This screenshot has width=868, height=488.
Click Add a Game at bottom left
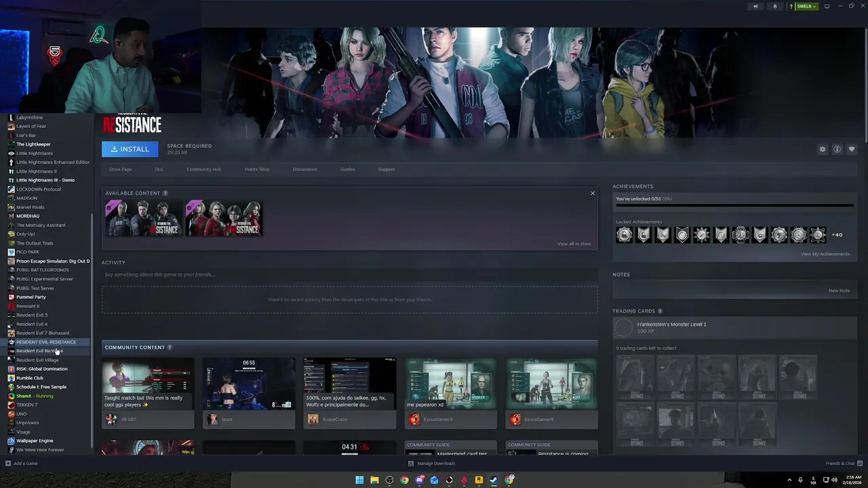tap(22, 464)
